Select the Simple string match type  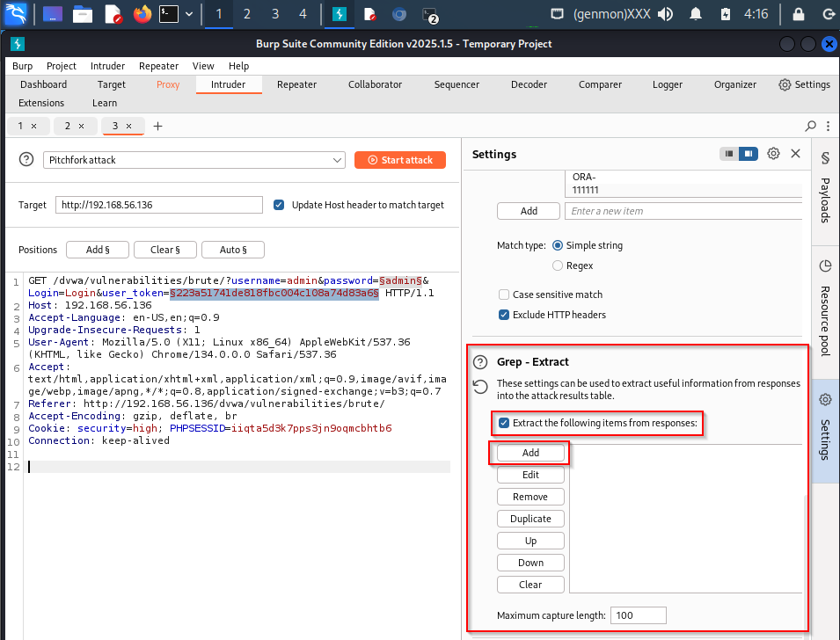(558, 245)
